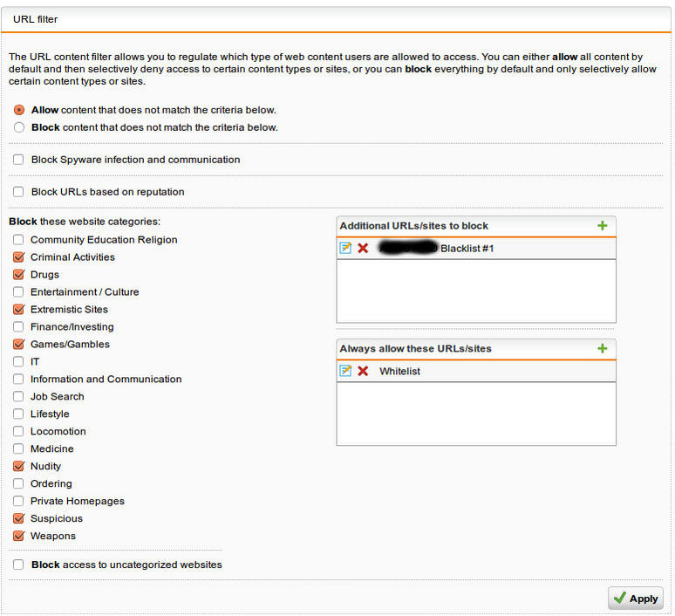This screenshot has height=616, width=675.
Task: Select Block content that does not match
Action: point(19,127)
